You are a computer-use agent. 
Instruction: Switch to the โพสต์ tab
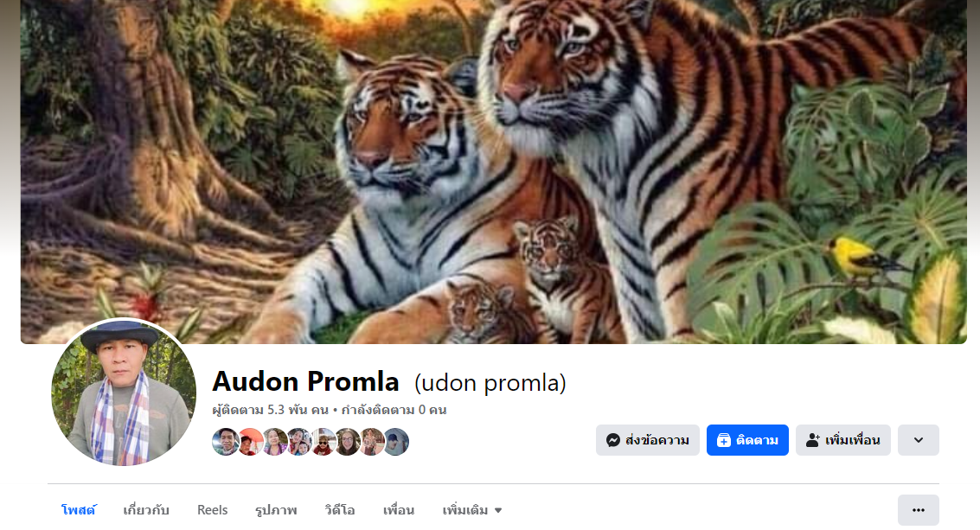click(x=78, y=510)
